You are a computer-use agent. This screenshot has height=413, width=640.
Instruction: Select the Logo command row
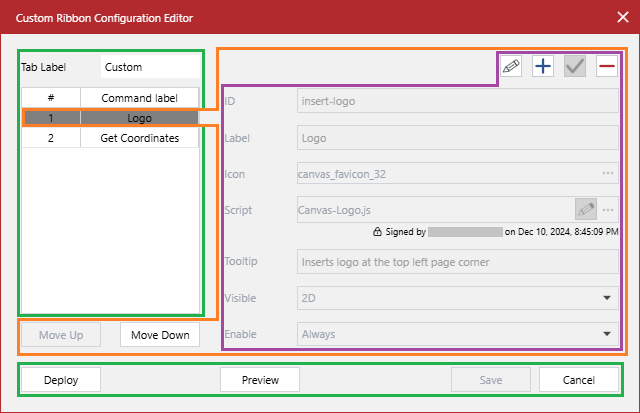point(139,118)
